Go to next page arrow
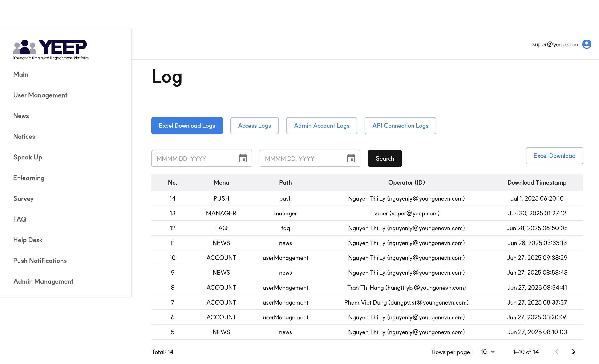The image size is (599, 364). tap(574, 352)
